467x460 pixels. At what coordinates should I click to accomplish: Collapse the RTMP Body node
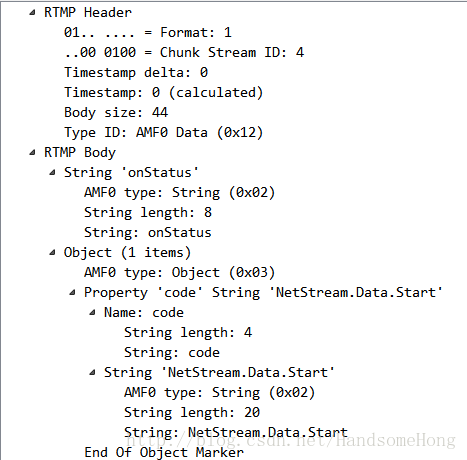click(x=32, y=153)
